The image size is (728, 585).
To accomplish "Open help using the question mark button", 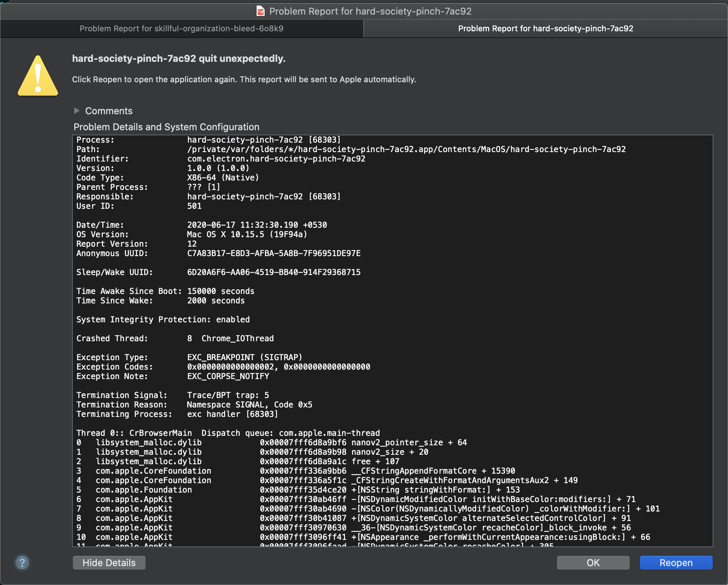I will tap(22, 563).
